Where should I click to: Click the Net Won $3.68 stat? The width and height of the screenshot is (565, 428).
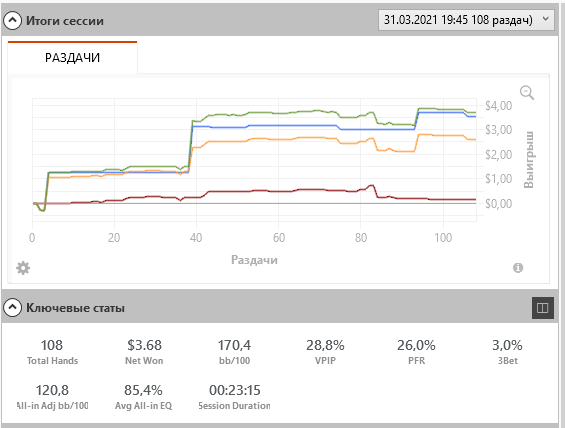[144, 351]
